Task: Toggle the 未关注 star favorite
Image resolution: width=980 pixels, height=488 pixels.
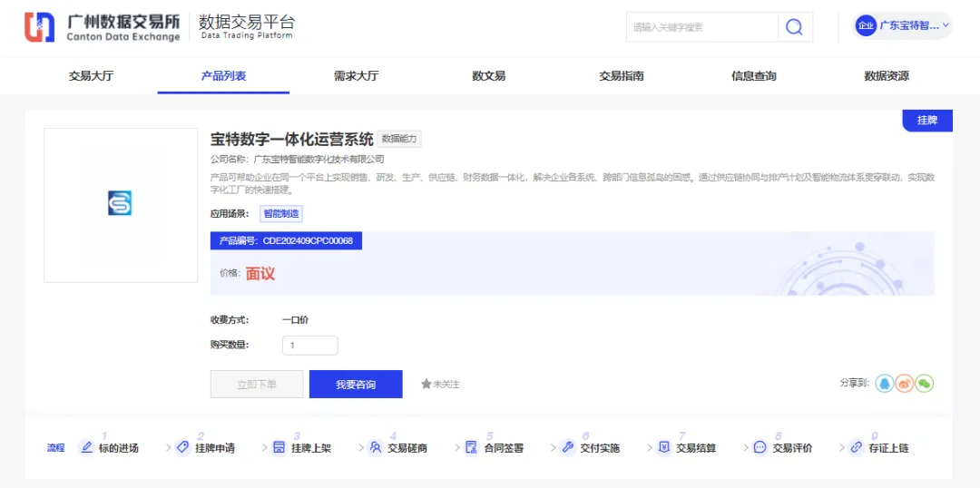Action: [440, 384]
